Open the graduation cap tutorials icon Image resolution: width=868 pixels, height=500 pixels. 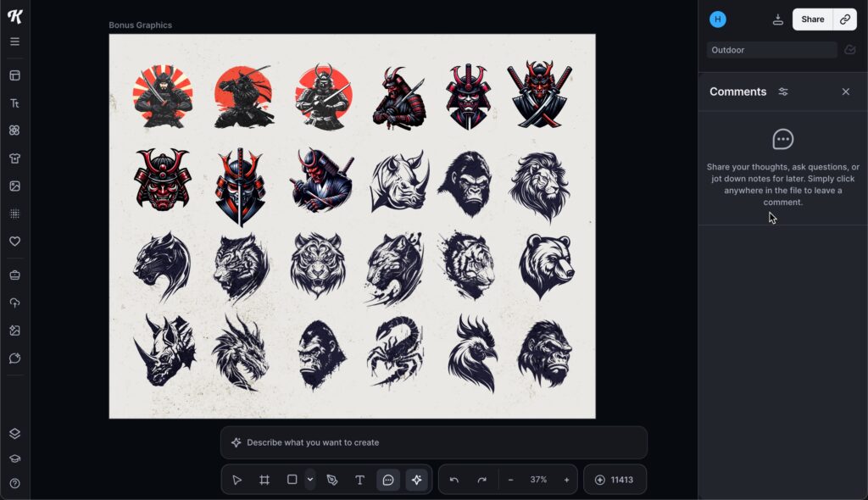[15, 458]
